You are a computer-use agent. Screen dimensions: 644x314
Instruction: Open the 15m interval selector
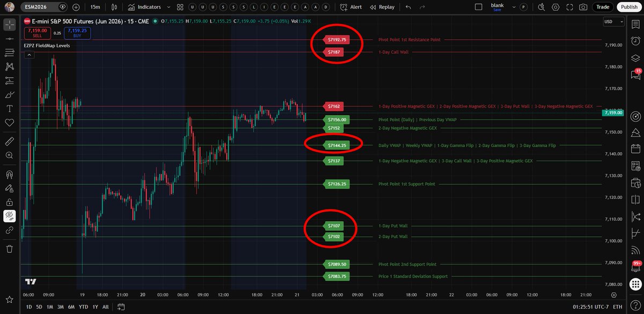pos(94,7)
